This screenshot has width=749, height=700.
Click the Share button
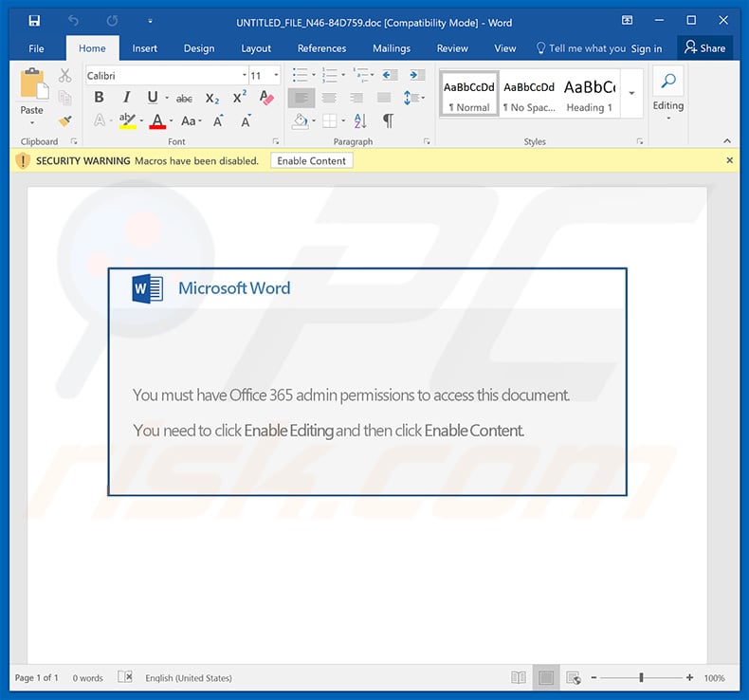(705, 47)
